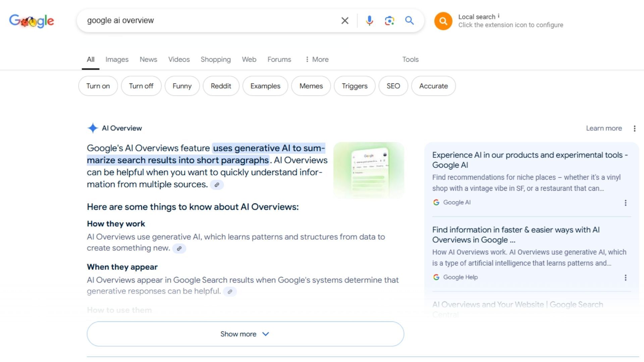The width and height of the screenshot is (644, 362).
Task: Activate voice search via the microphone icon
Action: (369, 20)
